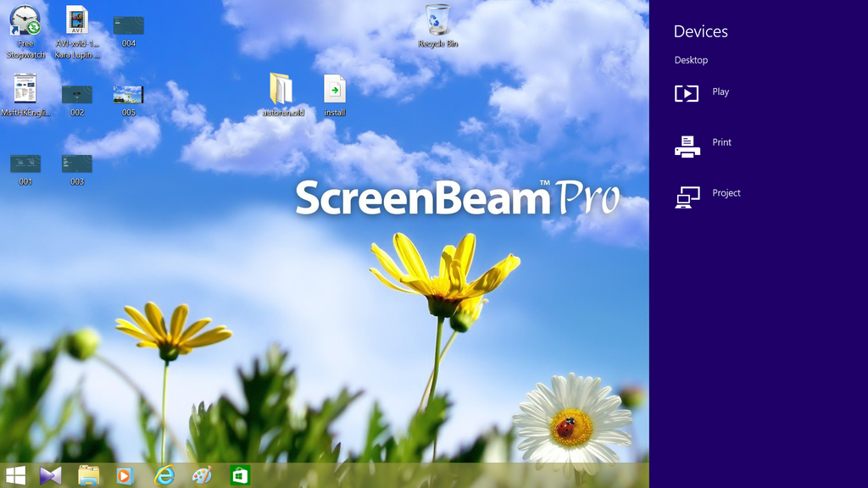Open File Explorer from the taskbar

coord(88,475)
